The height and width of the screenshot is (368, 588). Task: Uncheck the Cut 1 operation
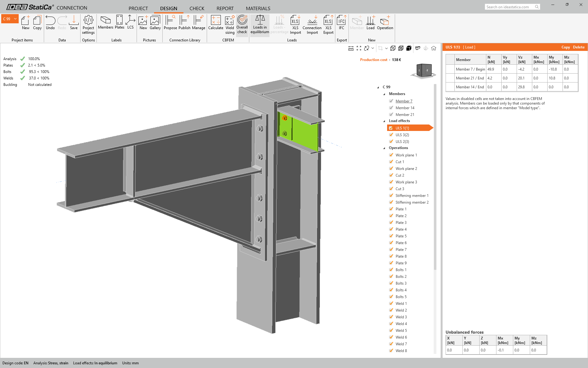point(391,162)
